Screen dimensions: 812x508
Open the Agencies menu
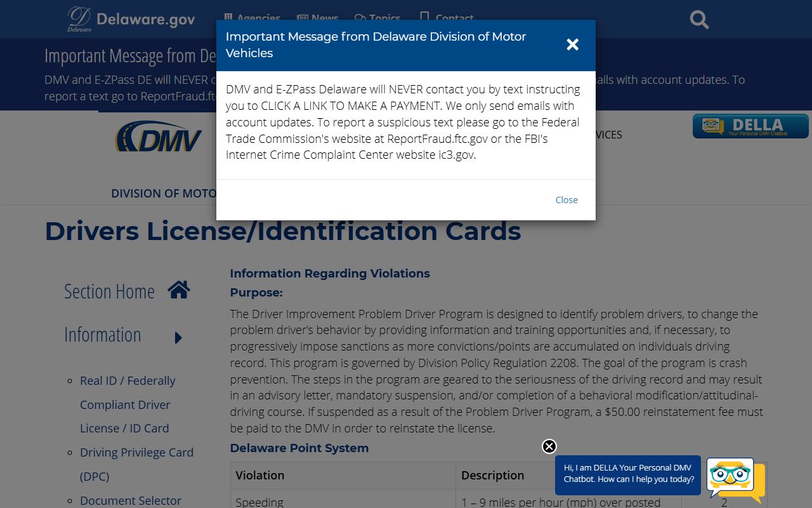(252, 18)
